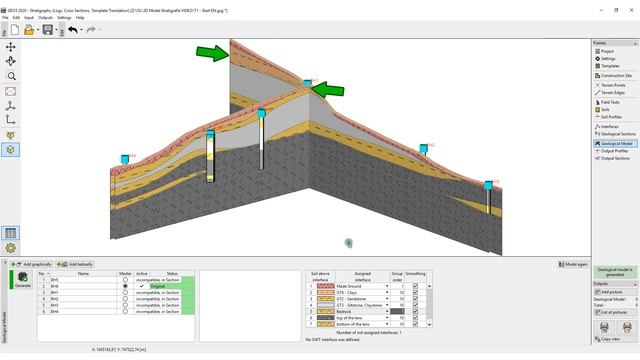The image size is (640, 360).
Task: Click the zoom-to-fit rectangle icon
Action: [11, 91]
